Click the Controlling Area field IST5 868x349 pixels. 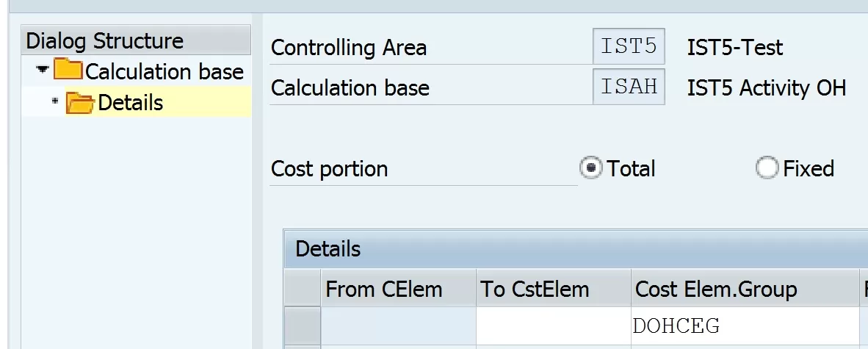[629, 46]
